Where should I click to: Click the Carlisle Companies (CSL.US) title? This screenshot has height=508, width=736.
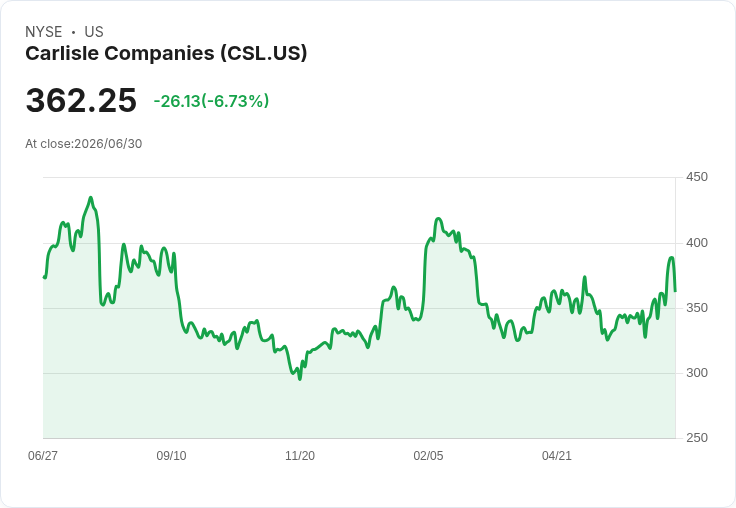pos(166,53)
